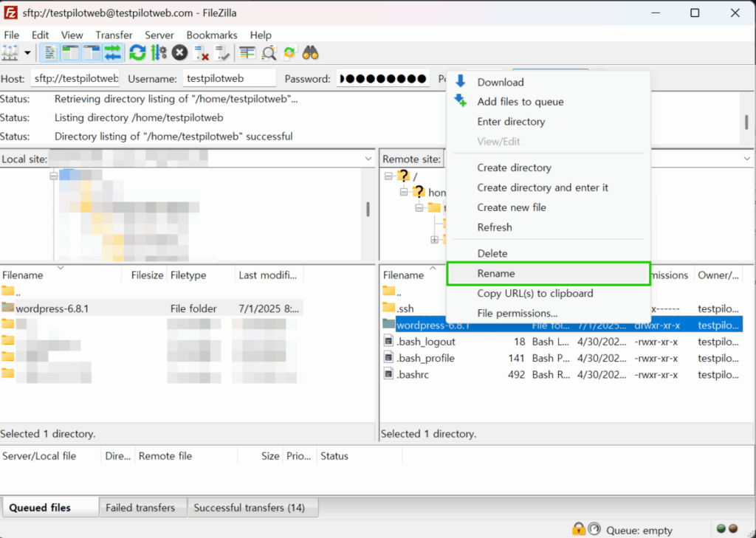Click the binoculars file search icon
This screenshot has height=538, width=756.
coord(311,52)
